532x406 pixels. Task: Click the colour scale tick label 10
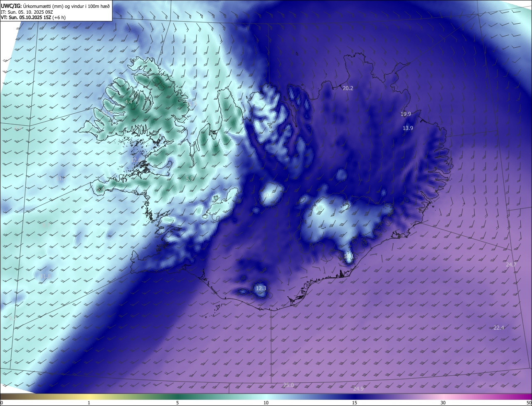pos(266,403)
